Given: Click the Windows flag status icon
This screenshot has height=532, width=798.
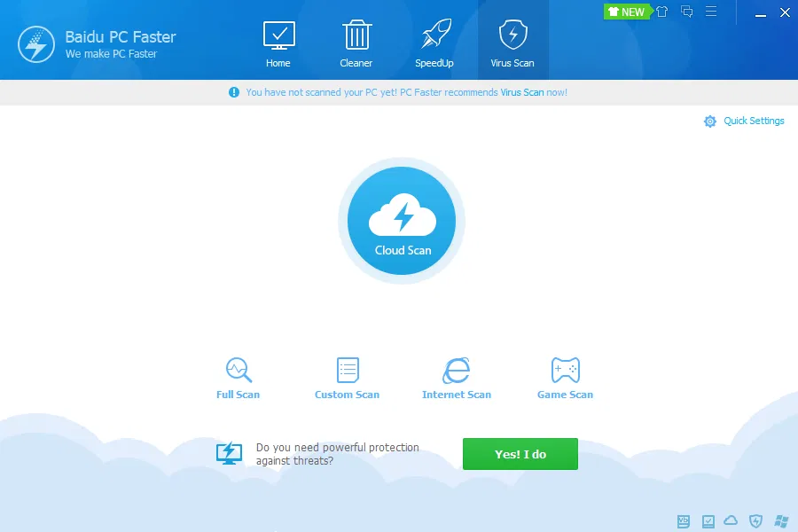Looking at the screenshot, I should click(781, 520).
